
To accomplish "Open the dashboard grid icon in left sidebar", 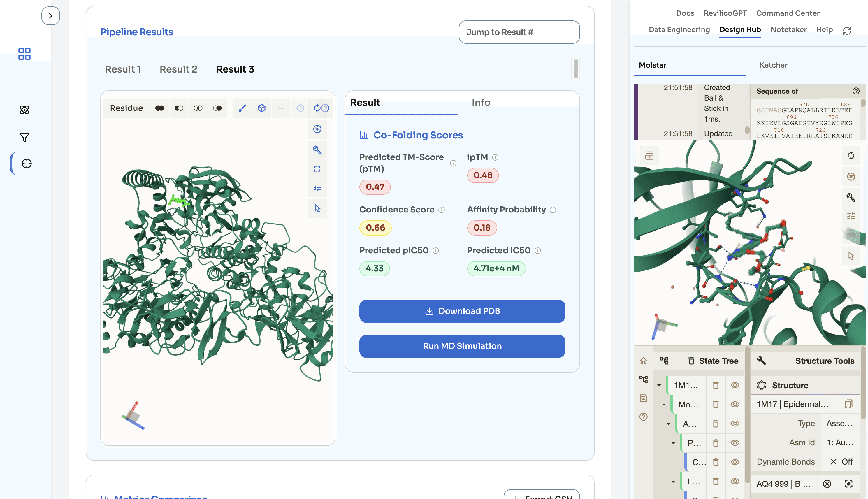I will point(24,54).
